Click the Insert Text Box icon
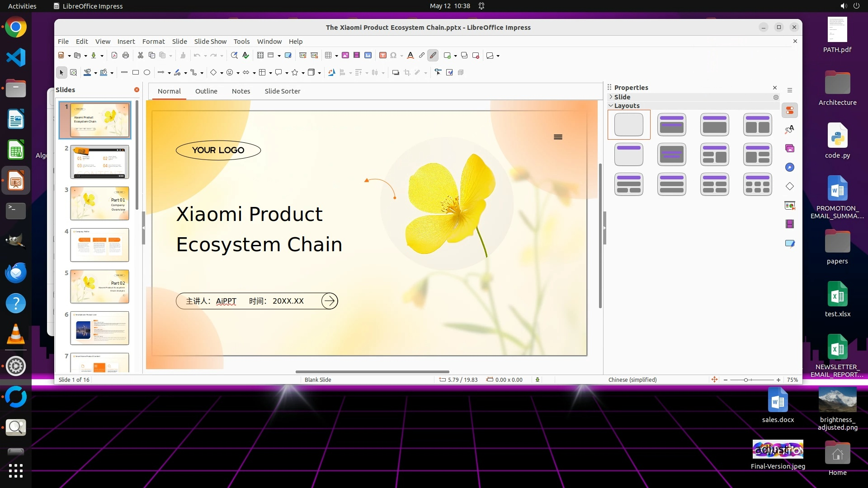Image resolution: width=868 pixels, height=488 pixels. tap(382, 55)
